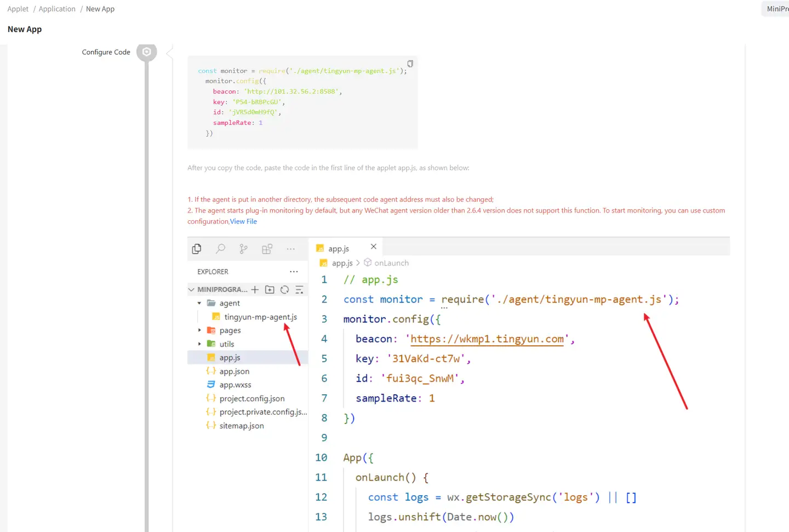Screen dimensions: 789x532
Task: Expand the pages folder
Action: [x=199, y=330]
